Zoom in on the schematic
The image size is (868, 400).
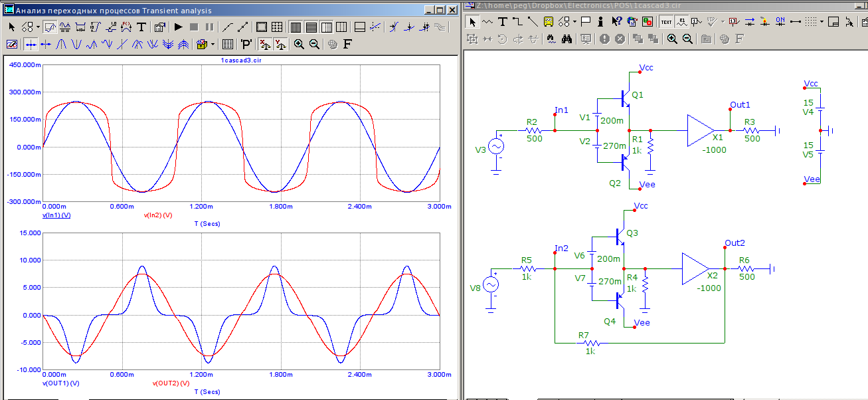pyautogui.click(x=672, y=39)
